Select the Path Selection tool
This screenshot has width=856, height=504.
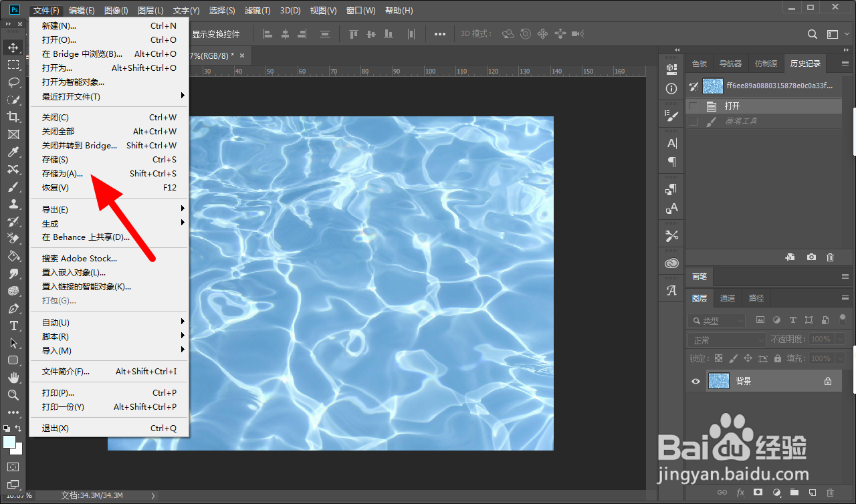(13, 343)
